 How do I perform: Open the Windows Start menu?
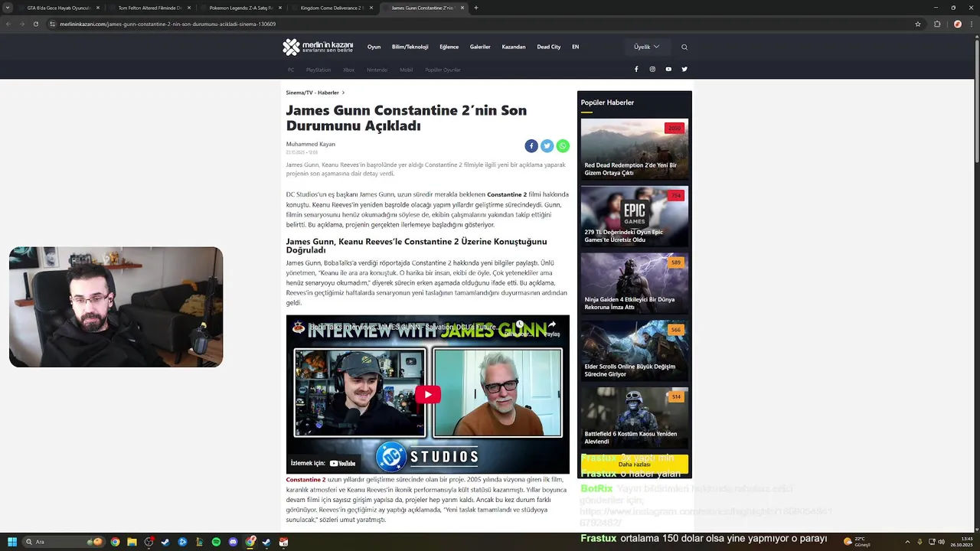pyautogui.click(x=12, y=542)
